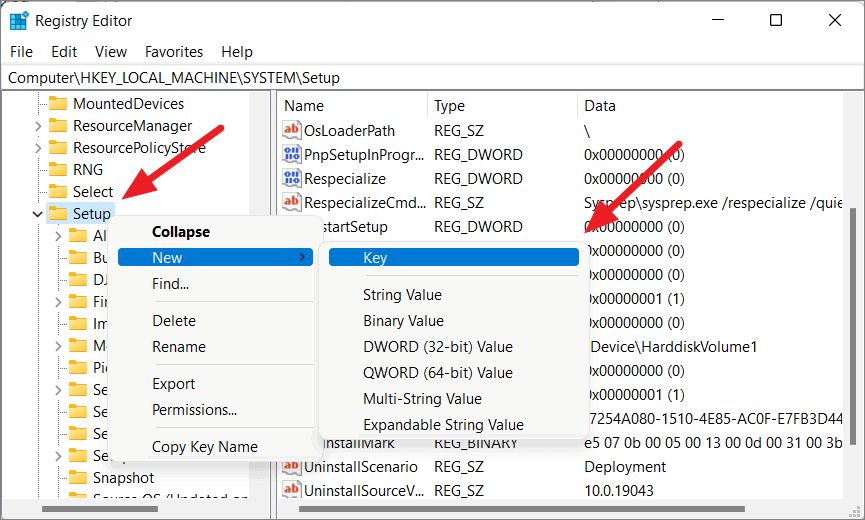Viewport: 865px width, 520px height.
Task: Open the File menu
Action: [22, 52]
